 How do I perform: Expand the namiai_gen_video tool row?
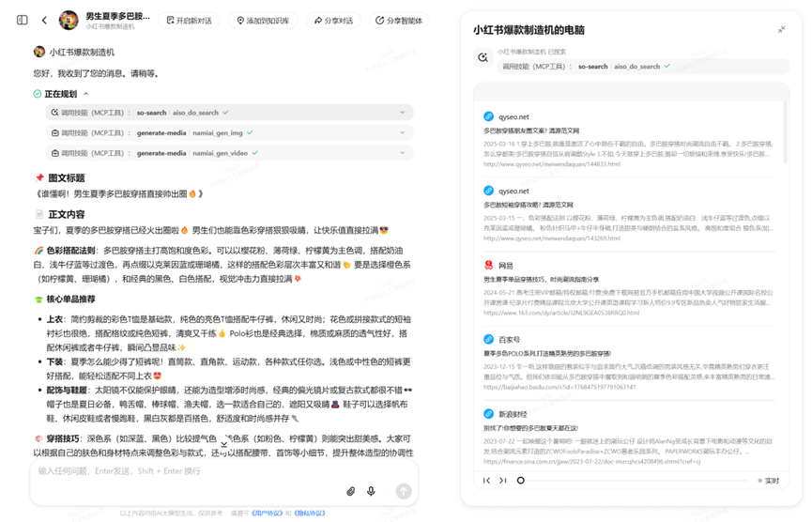coord(229,153)
